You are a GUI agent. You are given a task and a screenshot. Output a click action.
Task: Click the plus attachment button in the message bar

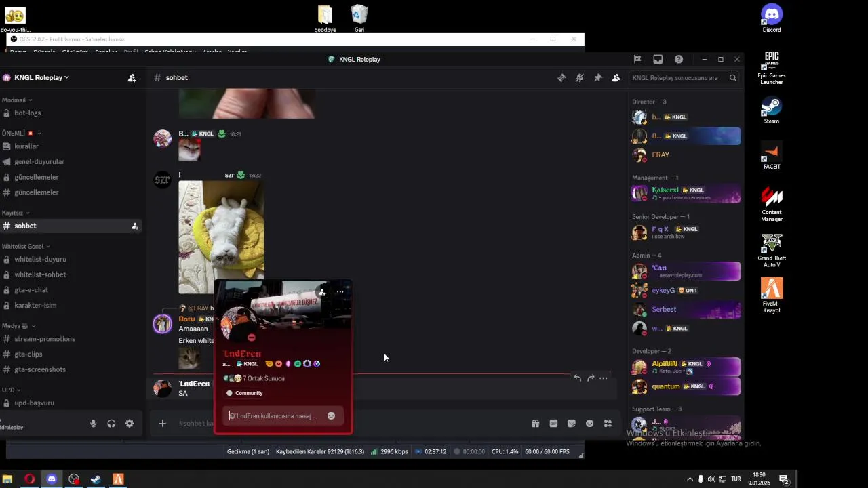162,424
